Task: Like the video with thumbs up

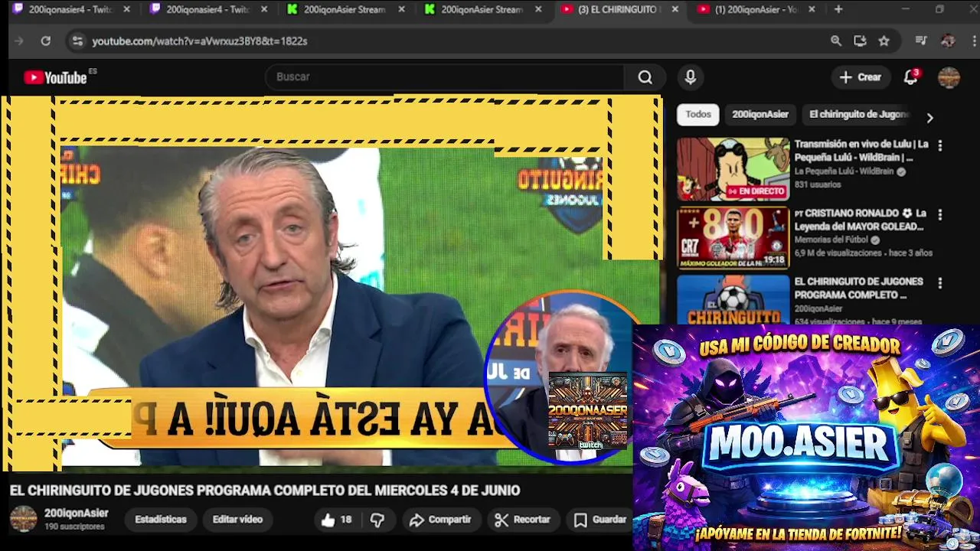Action: [x=336, y=520]
